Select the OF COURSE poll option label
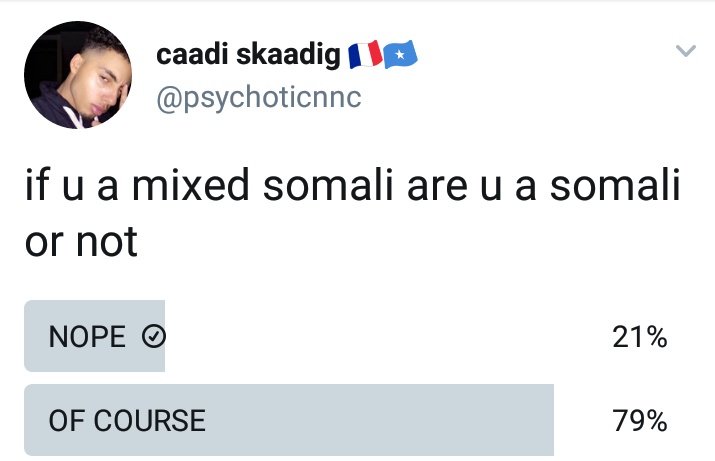 [127, 420]
